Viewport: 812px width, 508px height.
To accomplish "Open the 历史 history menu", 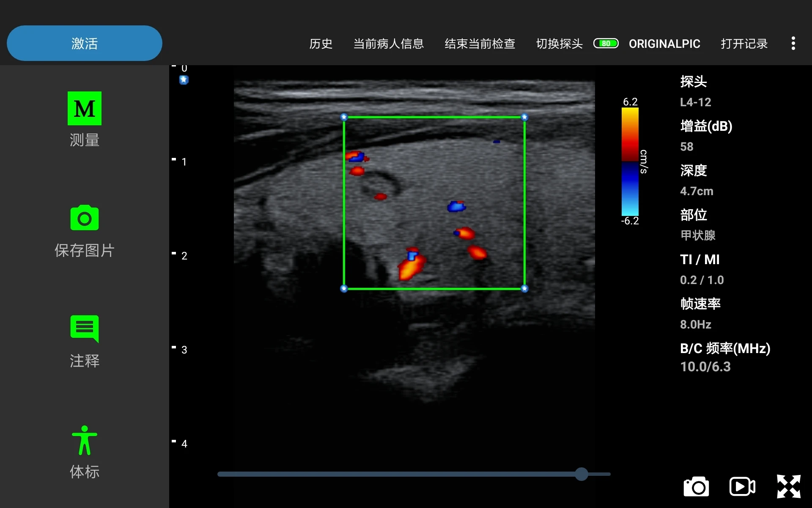I will click(x=321, y=44).
